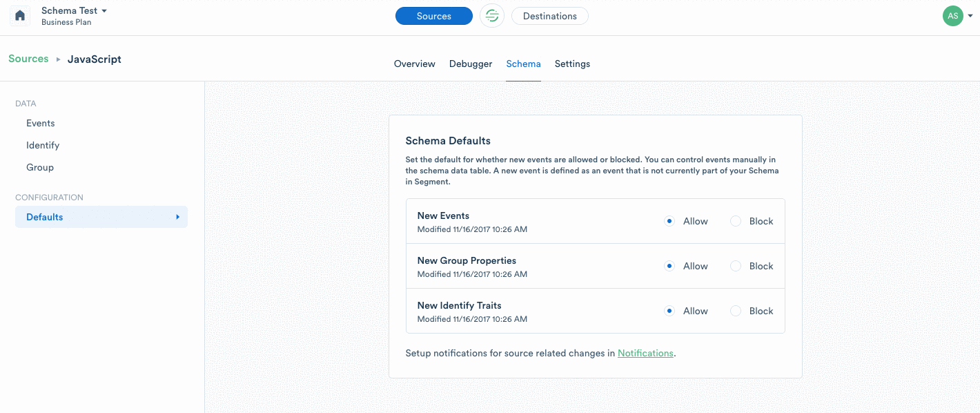Open the Notifications link
The height and width of the screenshot is (413, 980).
[x=645, y=353]
